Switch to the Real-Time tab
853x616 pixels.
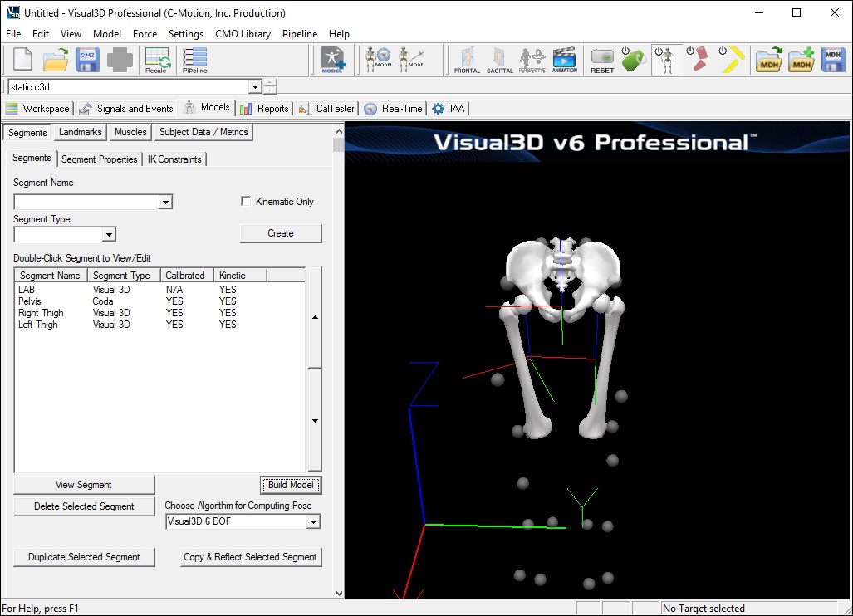(x=394, y=109)
